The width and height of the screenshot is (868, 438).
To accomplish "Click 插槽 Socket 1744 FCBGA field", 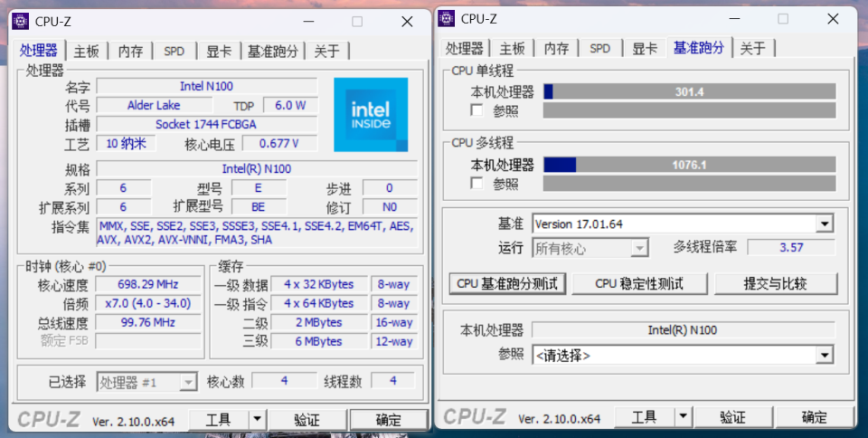I will point(206,124).
